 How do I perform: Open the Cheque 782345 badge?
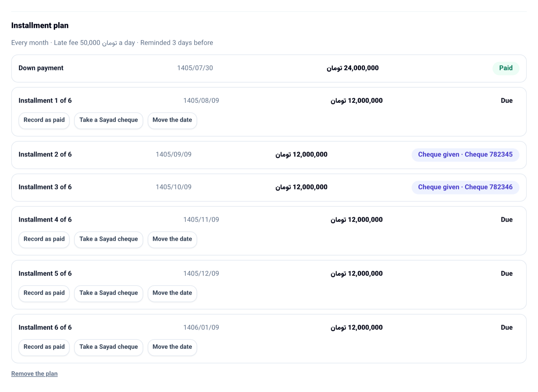pyautogui.click(x=465, y=155)
